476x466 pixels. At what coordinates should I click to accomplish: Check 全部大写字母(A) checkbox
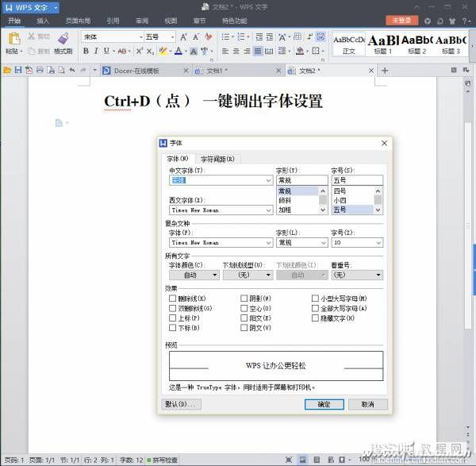click(315, 308)
